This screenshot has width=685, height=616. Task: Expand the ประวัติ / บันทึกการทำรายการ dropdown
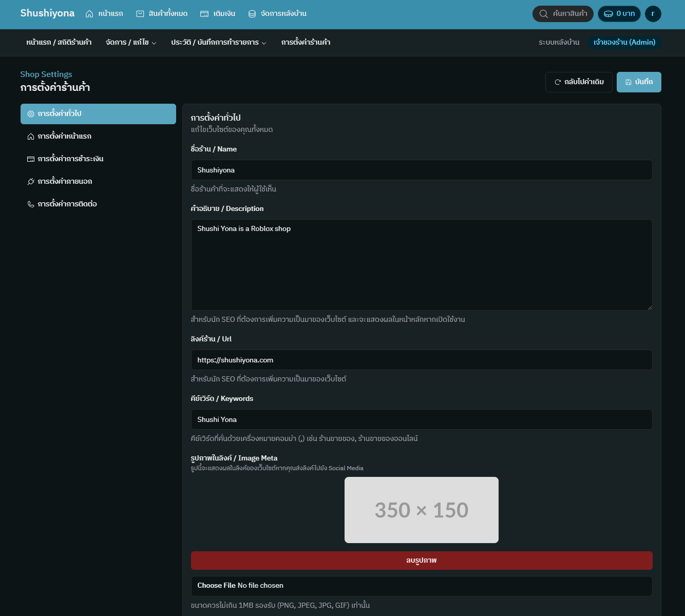(x=218, y=43)
